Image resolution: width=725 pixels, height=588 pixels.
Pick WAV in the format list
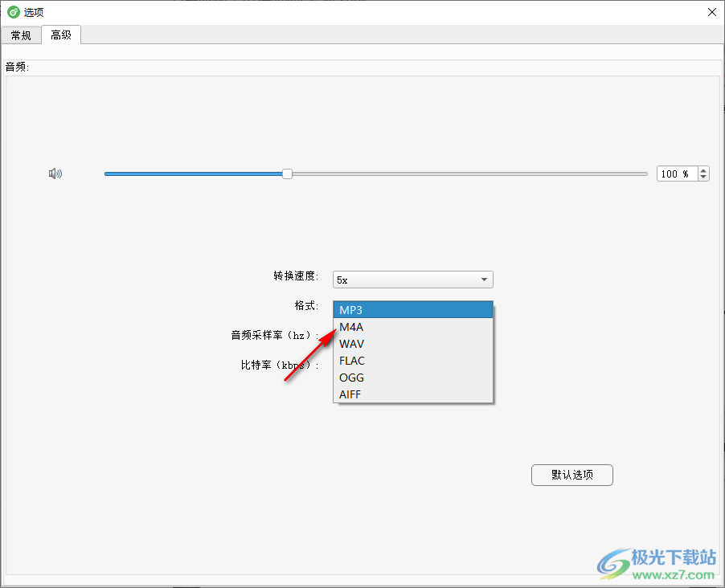click(x=413, y=344)
